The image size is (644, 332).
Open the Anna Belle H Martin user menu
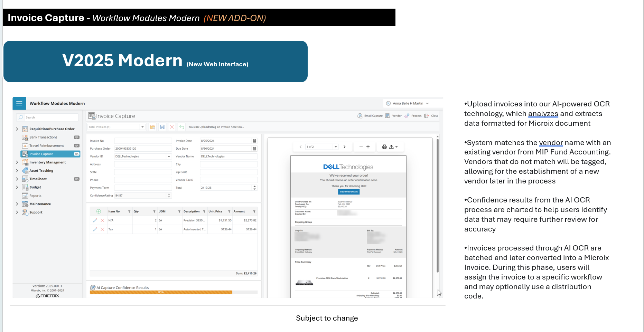[408, 103]
